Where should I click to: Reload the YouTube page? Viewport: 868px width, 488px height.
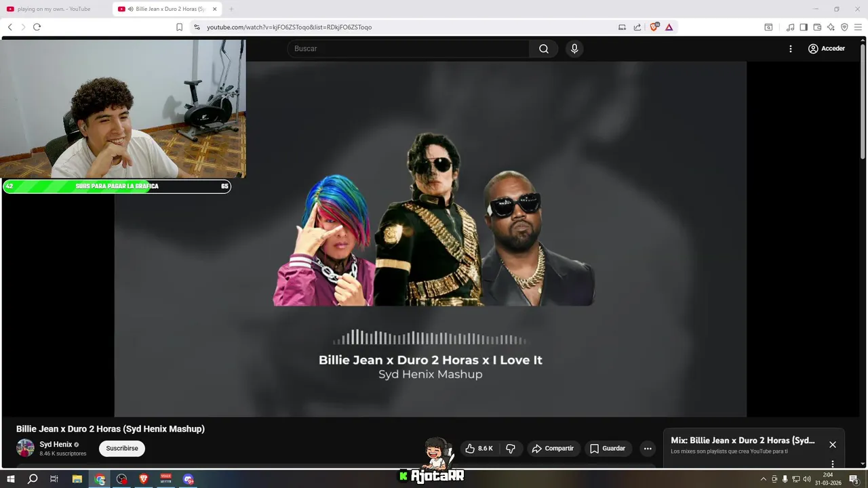[x=37, y=27]
